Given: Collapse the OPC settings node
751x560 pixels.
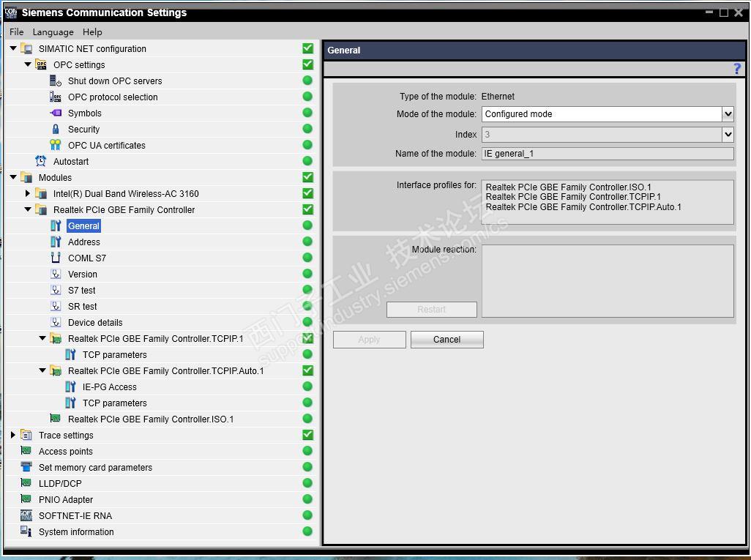Looking at the screenshot, I should (x=28, y=64).
